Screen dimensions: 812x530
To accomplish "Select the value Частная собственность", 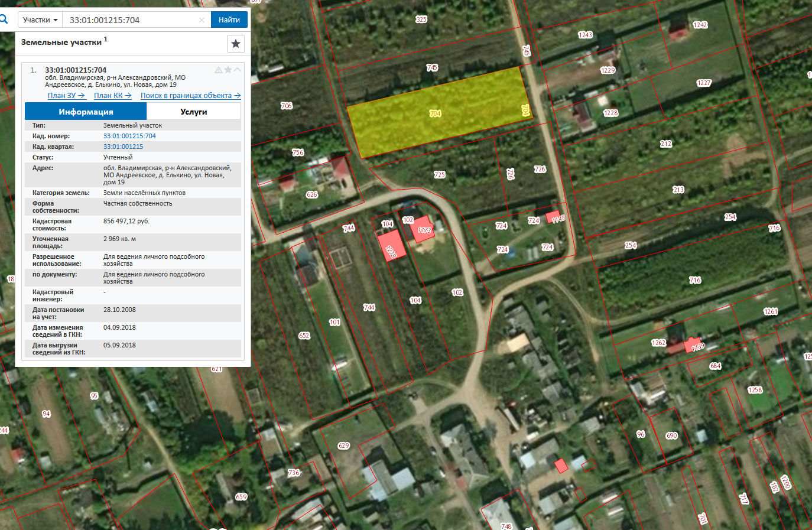I will point(138,203).
